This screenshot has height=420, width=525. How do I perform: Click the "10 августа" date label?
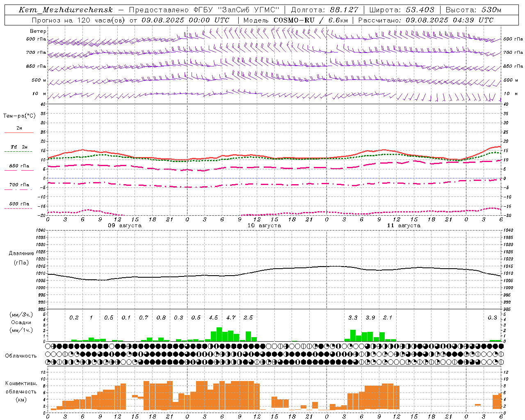click(264, 226)
